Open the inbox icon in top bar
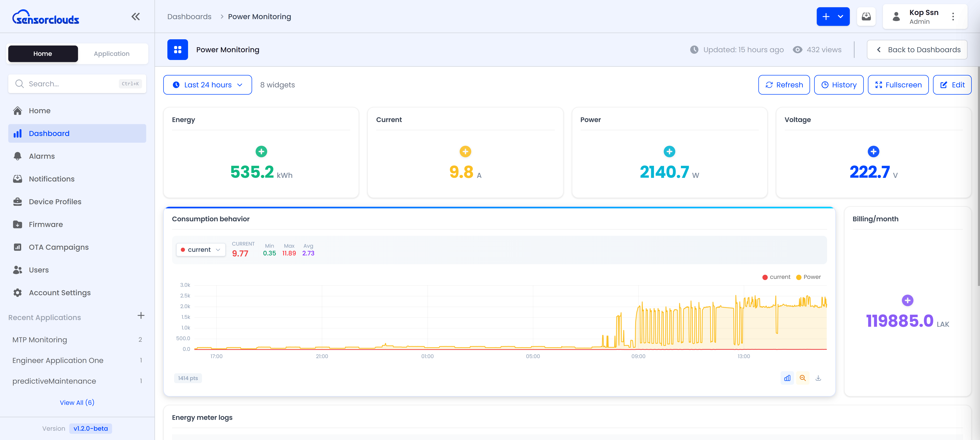The height and width of the screenshot is (440, 980). tap(866, 16)
